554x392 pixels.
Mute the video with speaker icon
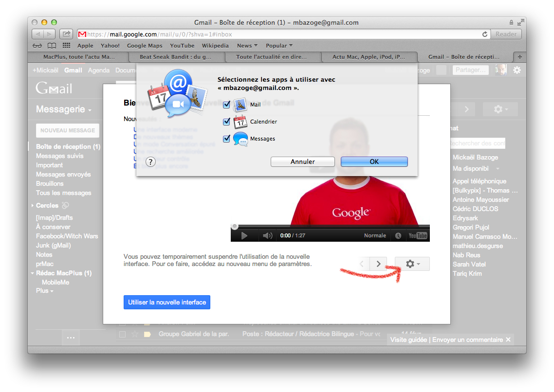267,236
